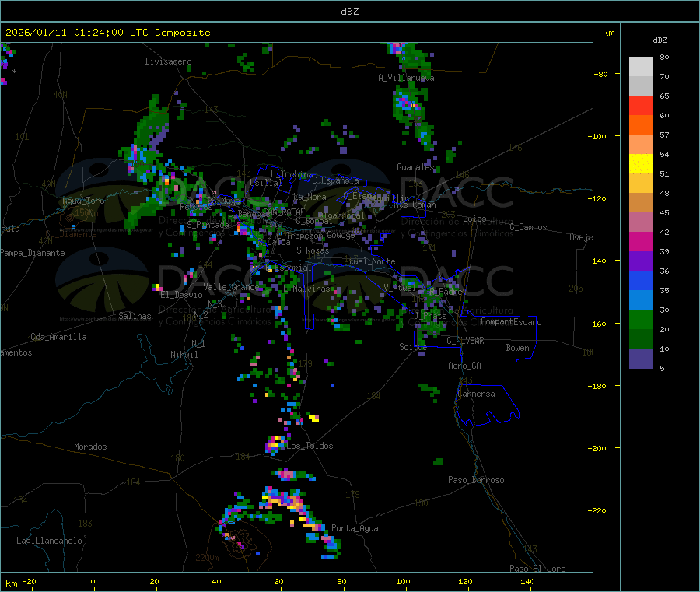This screenshot has height=592, width=700.
Task: Click the 'A_Villanueva' map label
Action: point(406,78)
